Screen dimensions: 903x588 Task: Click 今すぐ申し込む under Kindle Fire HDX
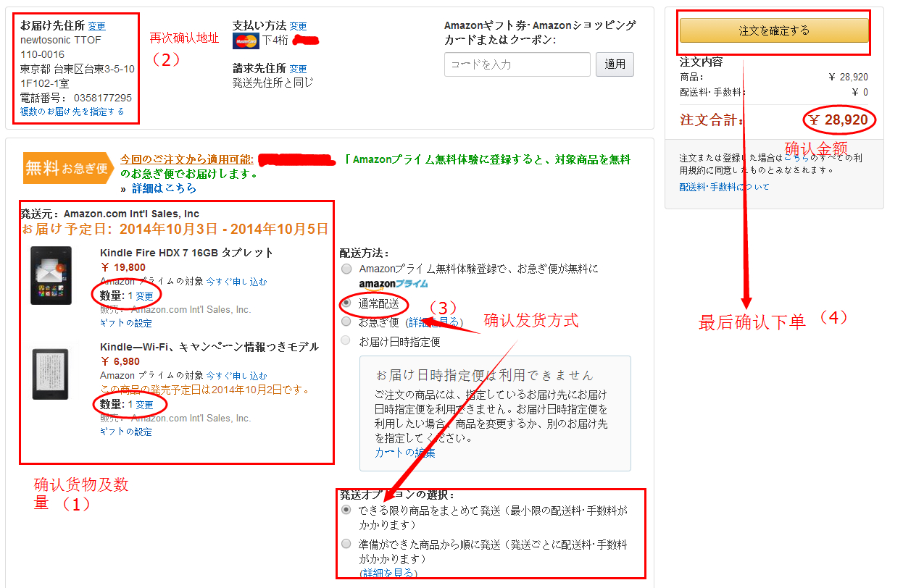coord(236,281)
